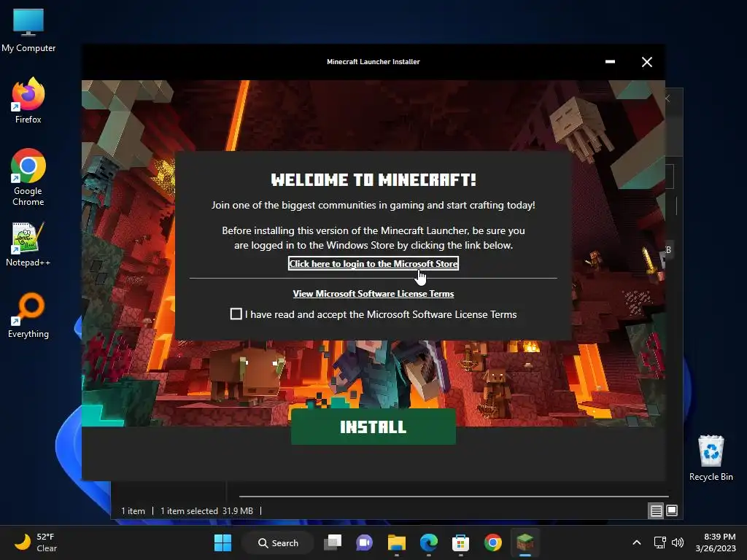The width and height of the screenshot is (747, 560).
Task: Click '1 item selected 31.9 MB' status text
Action: tap(206, 511)
